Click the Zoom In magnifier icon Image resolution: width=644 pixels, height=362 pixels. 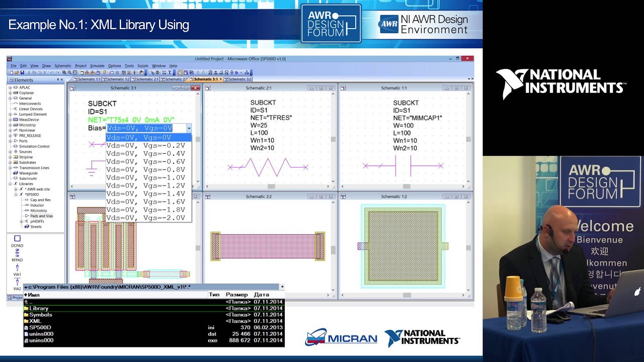64,72
